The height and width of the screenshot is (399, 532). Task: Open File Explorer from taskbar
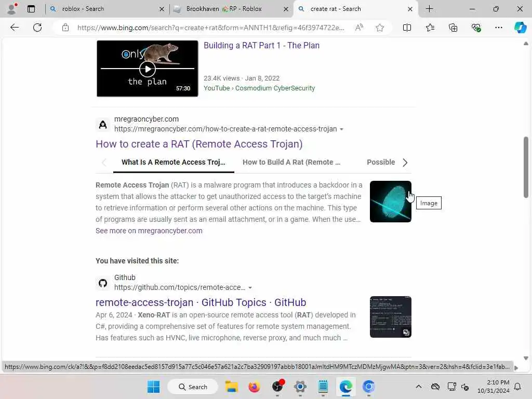[x=231, y=387]
